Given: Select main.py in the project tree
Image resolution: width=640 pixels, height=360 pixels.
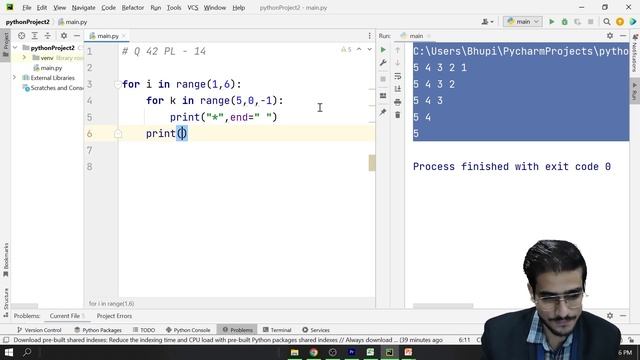Looking at the screenshot, I should tap(47, 68).
